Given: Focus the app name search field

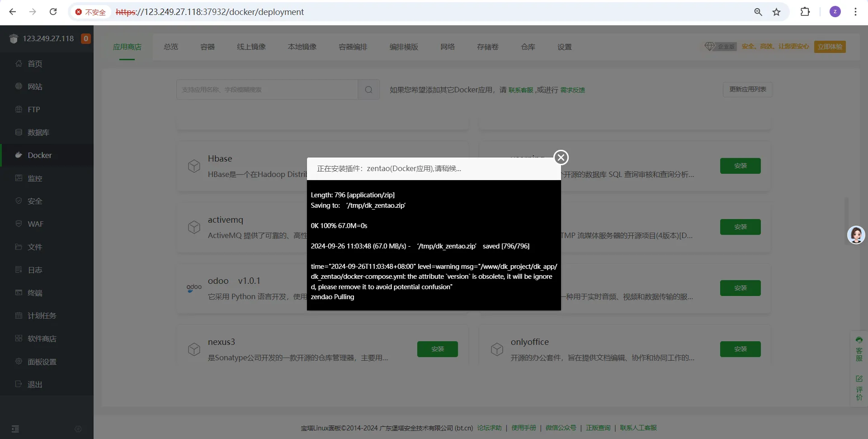Looking at the screenshot, I should pyautogui.click(x=267, y=90).
